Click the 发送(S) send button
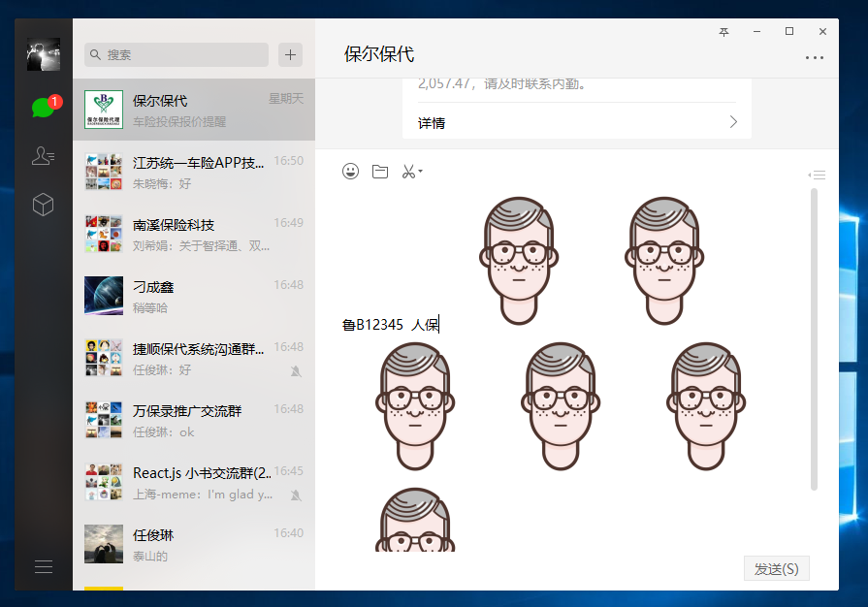 coord(776,569)
